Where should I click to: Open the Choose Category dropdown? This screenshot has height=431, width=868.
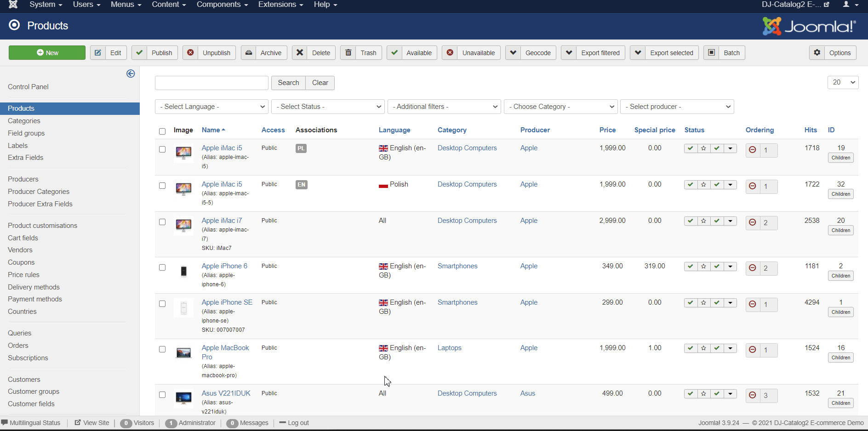click(x=560, y=107)
